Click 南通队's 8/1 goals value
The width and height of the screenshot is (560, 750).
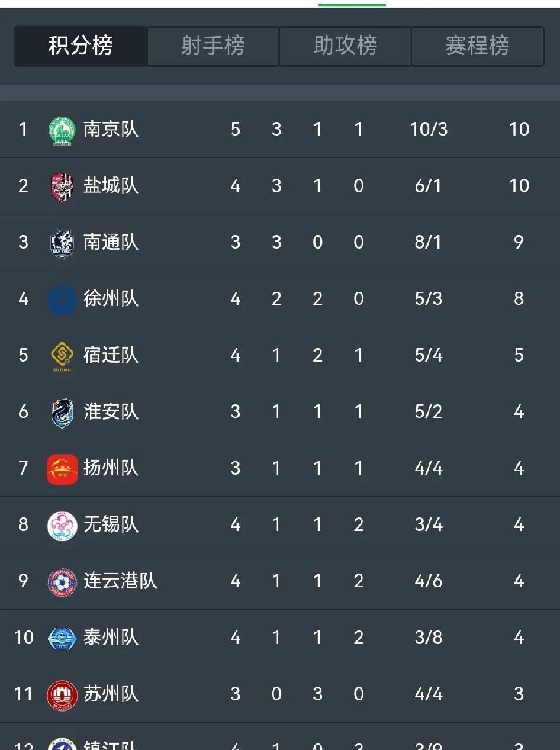coord(428,242)
